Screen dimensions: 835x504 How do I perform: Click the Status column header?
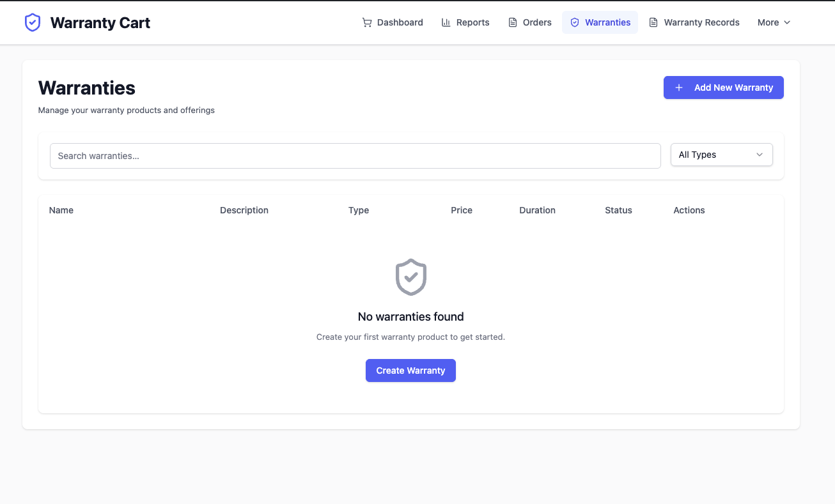click(618, 210)
